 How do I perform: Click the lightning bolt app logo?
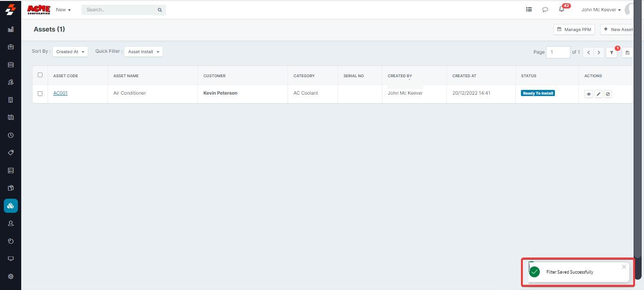[x=10, y=9]
